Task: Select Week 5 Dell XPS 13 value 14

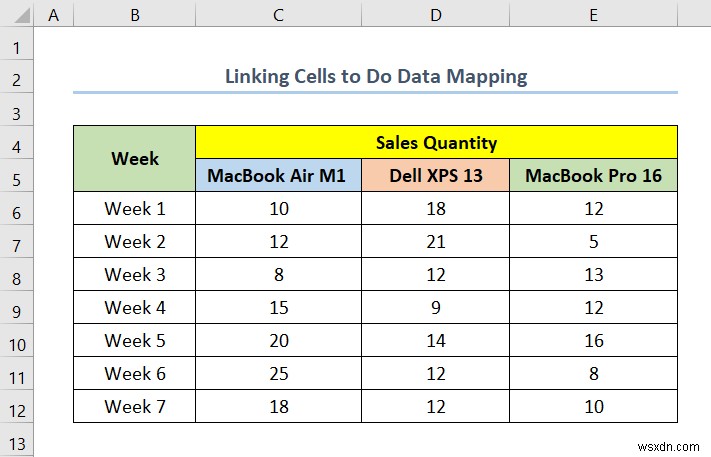Action: pos(435,340)
